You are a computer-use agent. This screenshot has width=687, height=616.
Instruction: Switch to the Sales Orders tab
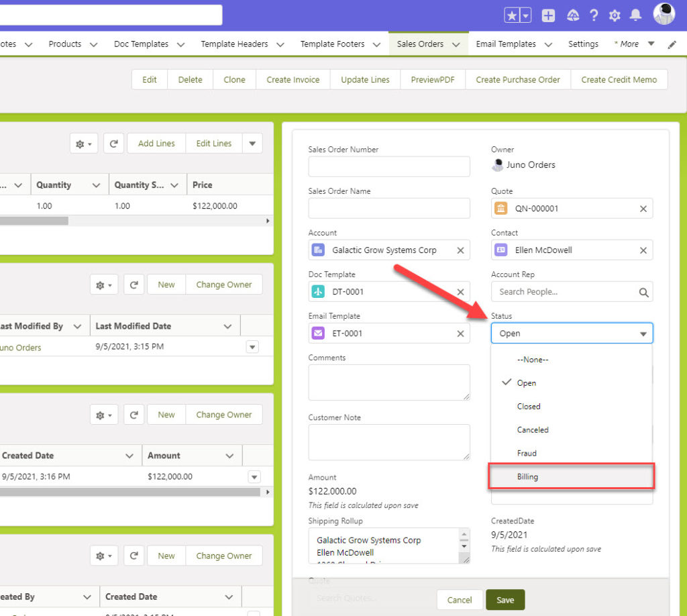coord(420,44)
